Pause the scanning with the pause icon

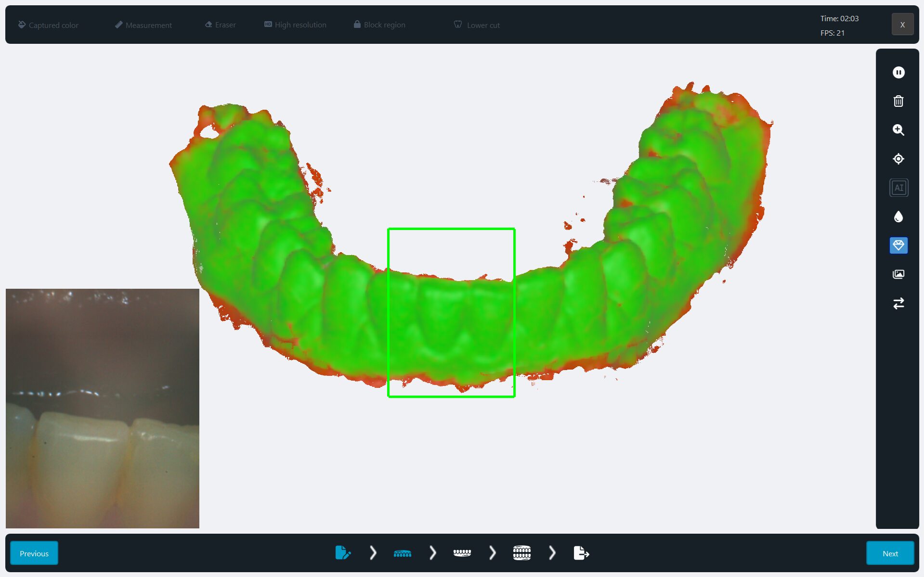coord(898,72)
